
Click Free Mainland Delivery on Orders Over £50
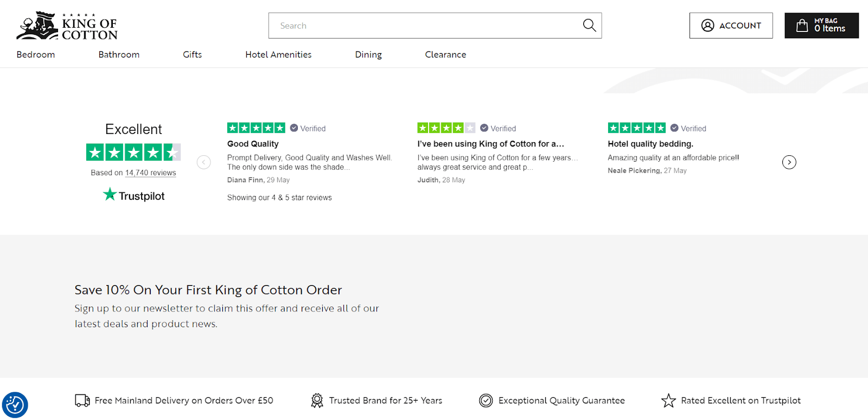(184, 400)
